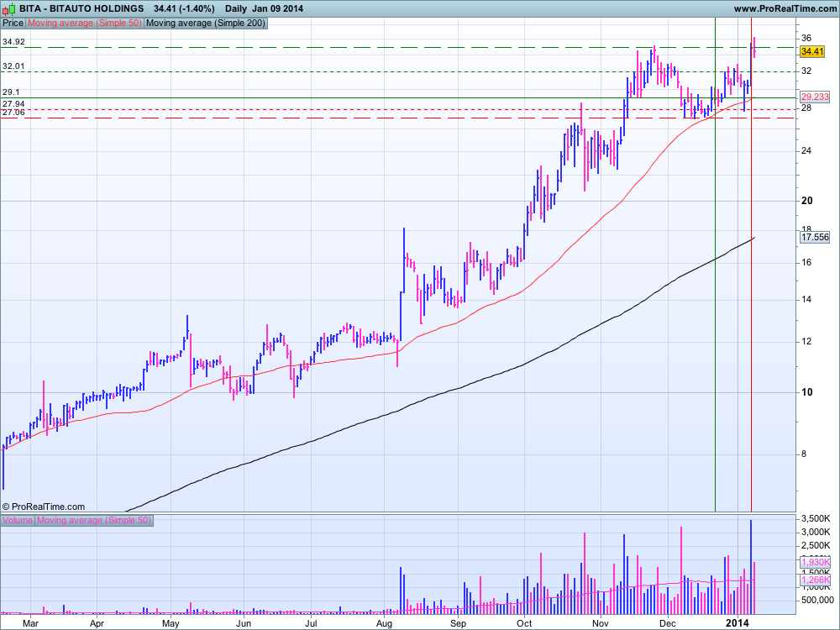Select the Price legend label
840x630 pixels.
point(13,23)
